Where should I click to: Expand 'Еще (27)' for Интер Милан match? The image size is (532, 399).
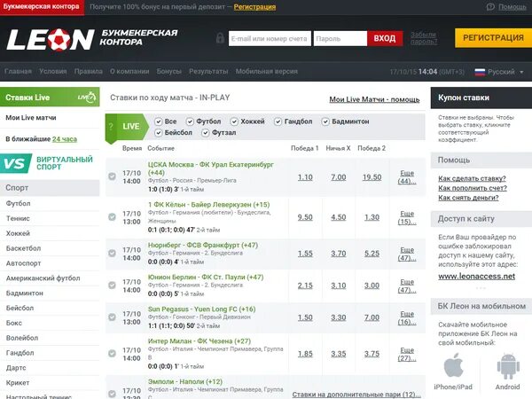click(407, 354)
